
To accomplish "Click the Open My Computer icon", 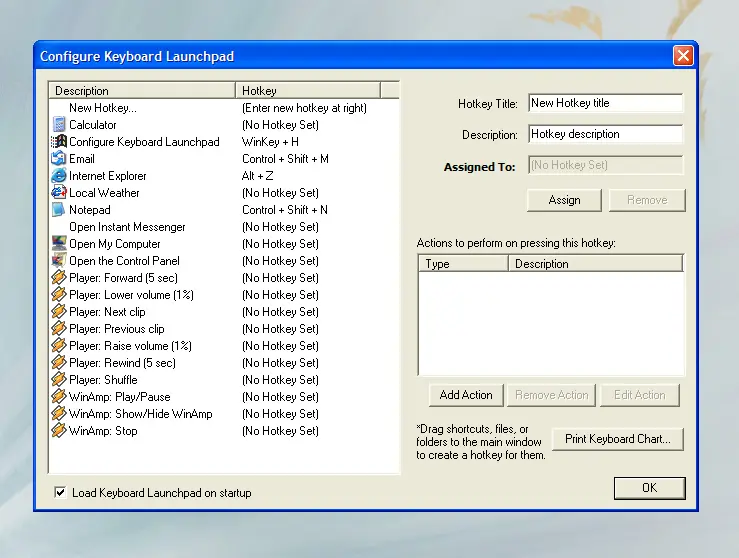I will pyautogui.click(x=59, y=244).
